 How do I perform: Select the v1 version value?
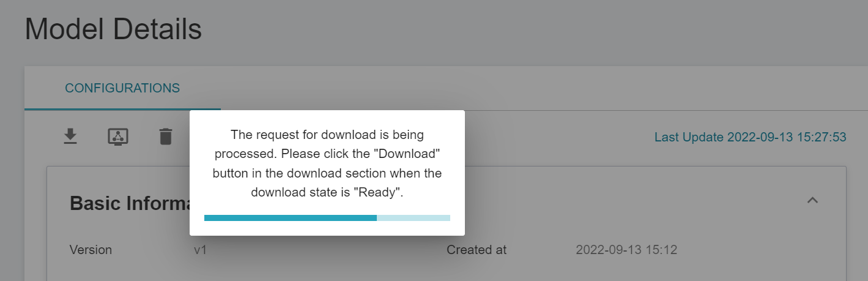click(200, 250)
